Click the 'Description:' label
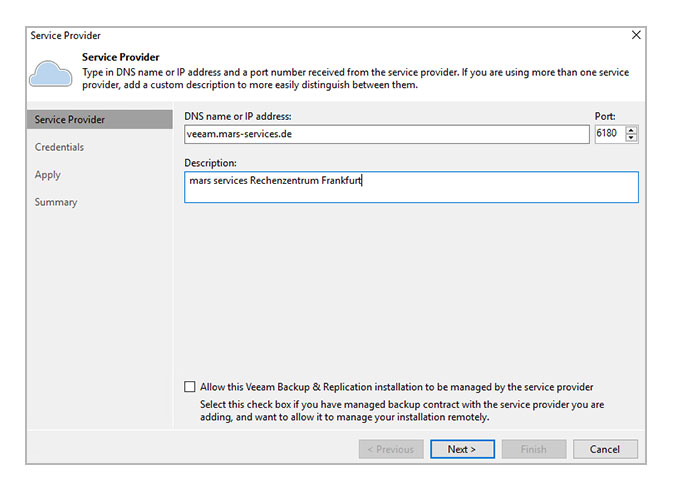This screenshot has height=488, width=673. click(210, 162)
